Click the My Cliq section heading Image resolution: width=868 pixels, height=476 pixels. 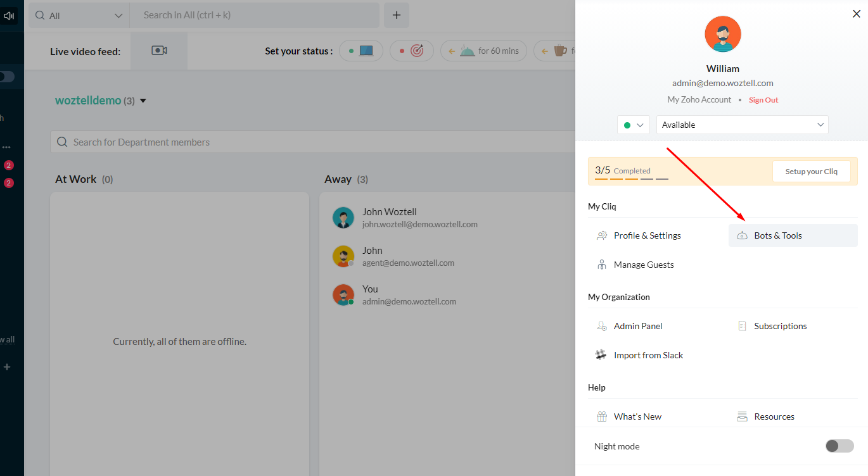point(602,206)
